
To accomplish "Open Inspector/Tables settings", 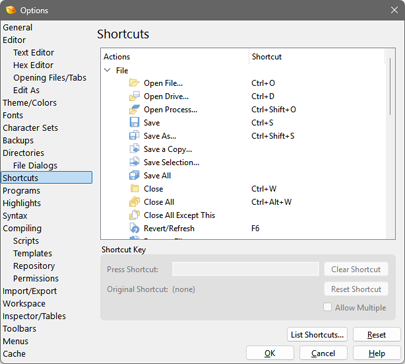I will pyautogui.click(x=34, y=316).
